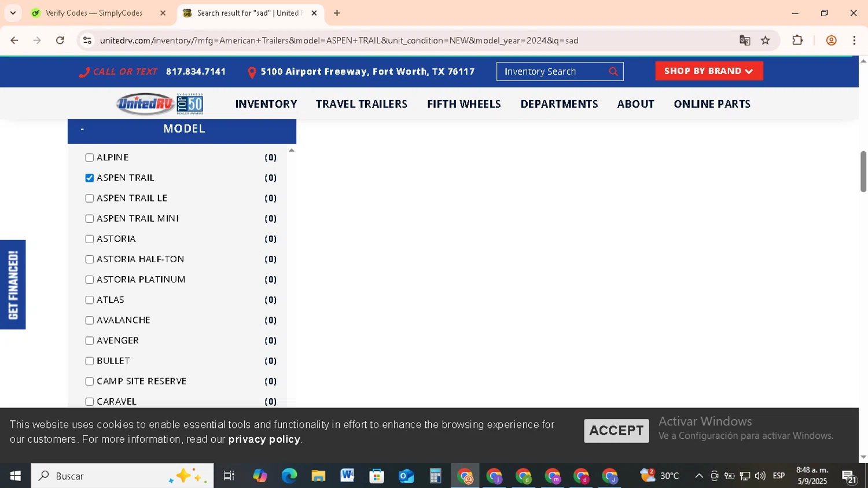Open Task View in the taskbar
The height and width of the screenshot is (488, 868).
pos(229,476)
